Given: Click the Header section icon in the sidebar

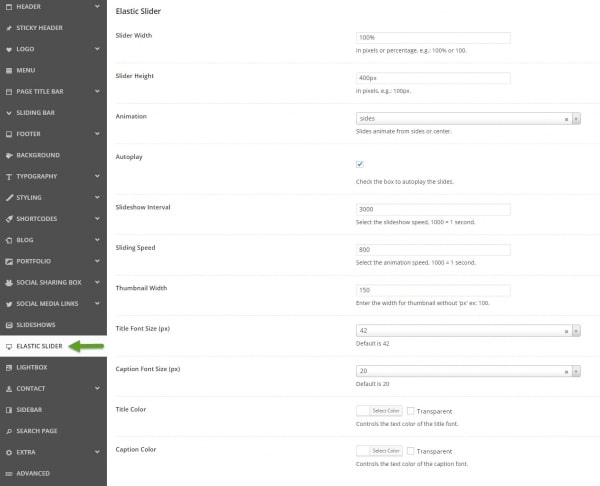Looking at the screenshot, I should click(x=9, y=7).
